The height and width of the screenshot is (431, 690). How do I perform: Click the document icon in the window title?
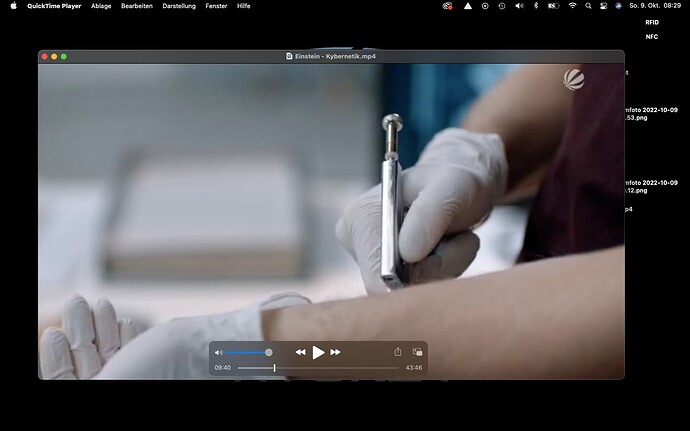pos(289,56)
